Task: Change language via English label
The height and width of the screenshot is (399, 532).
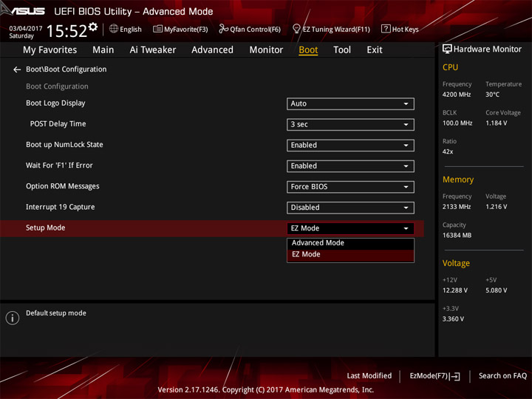Action: (x=131, y=30)
